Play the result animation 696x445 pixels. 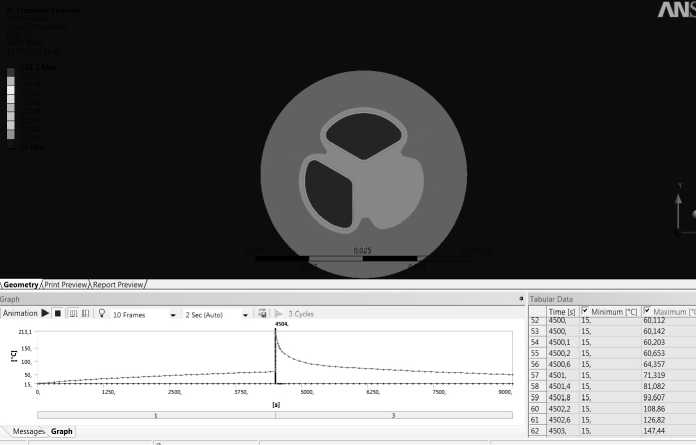[45, 313]
